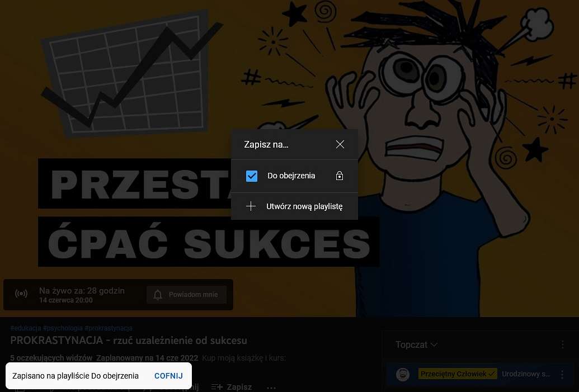Viewport: 579px width, 392px height.
Task: Click the plus icon for new playlist
Action: 251,206
